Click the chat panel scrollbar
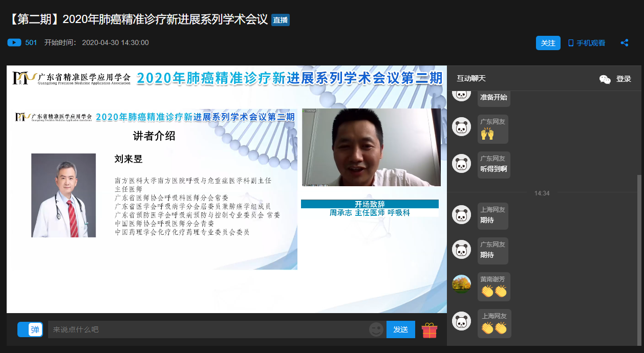 638,256
